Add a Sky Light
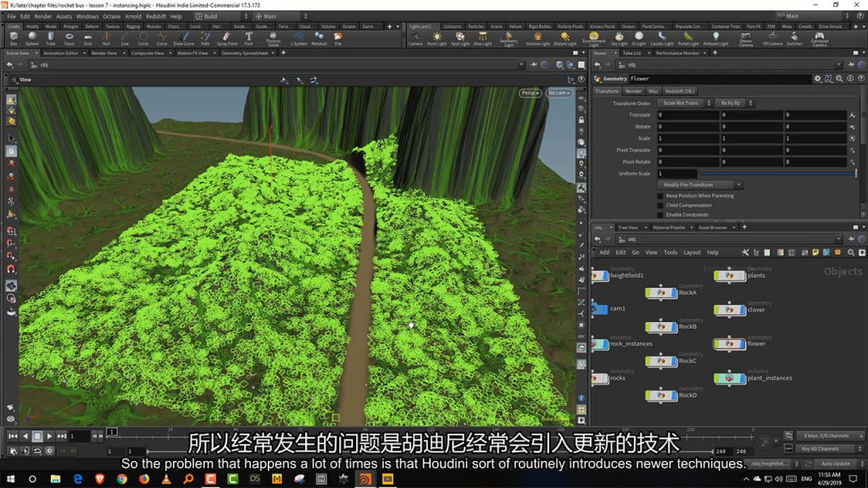Viewport: 868px width, 488px height. point(619,39)
